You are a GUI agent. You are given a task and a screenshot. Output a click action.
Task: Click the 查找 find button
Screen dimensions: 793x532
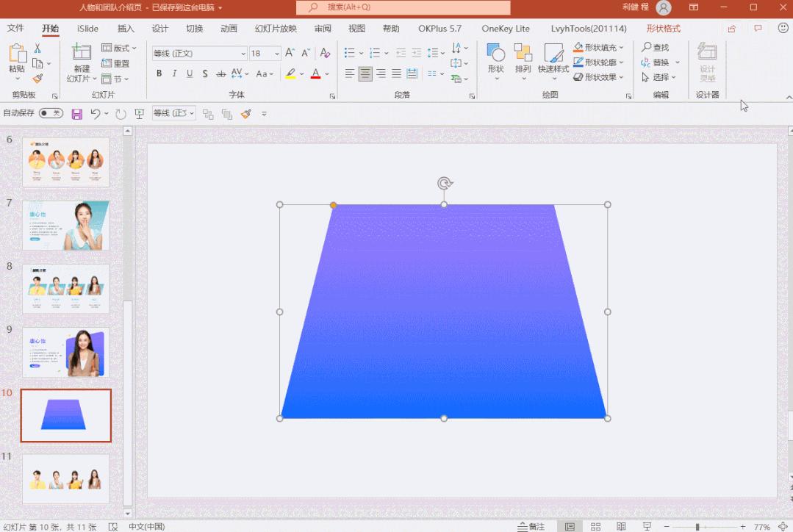[656, 48]
